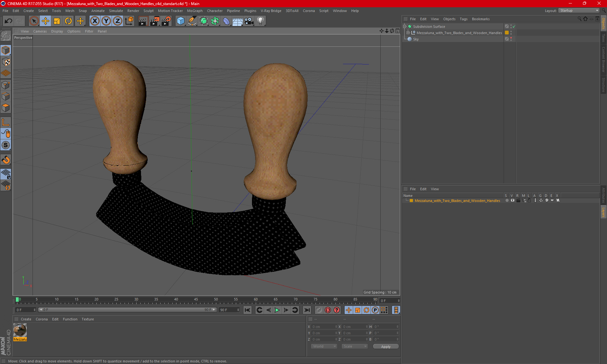Screen dimensions: 607x364
Task: Open viewport Cameras menu
Action: pyautogui.click(x=40, y=31)
